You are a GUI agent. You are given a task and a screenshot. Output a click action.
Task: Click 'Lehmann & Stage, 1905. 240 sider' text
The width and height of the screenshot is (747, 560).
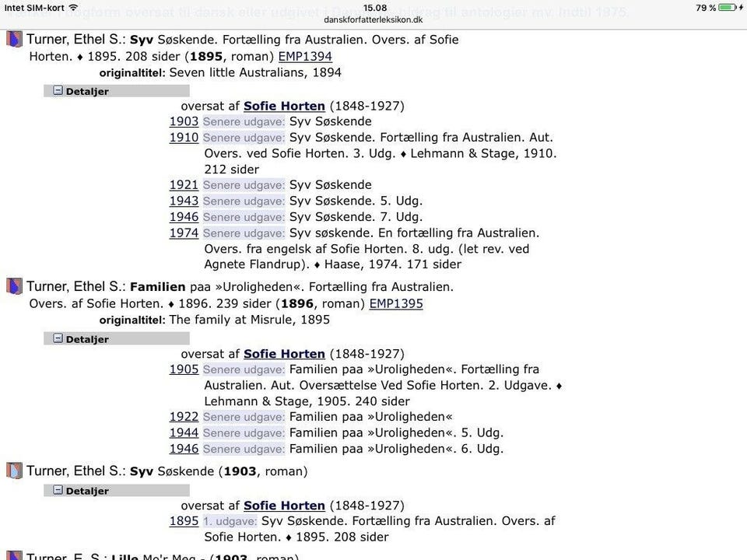coord(307,401)
